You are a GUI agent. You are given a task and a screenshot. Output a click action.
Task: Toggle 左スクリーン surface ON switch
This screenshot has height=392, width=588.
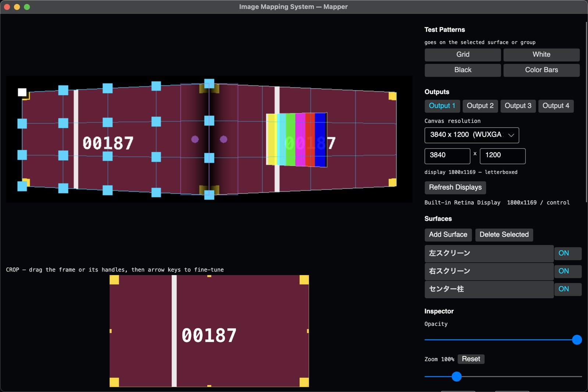coord(567,253)
